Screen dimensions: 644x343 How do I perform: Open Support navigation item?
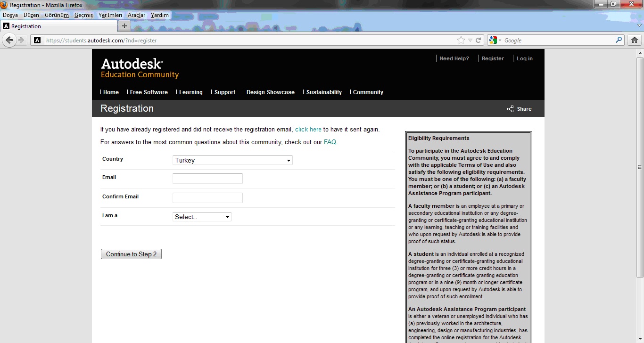point(225,92)
